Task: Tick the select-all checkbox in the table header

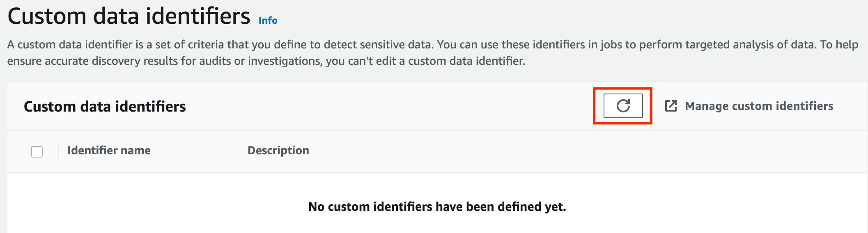Action: coord(37,152)
